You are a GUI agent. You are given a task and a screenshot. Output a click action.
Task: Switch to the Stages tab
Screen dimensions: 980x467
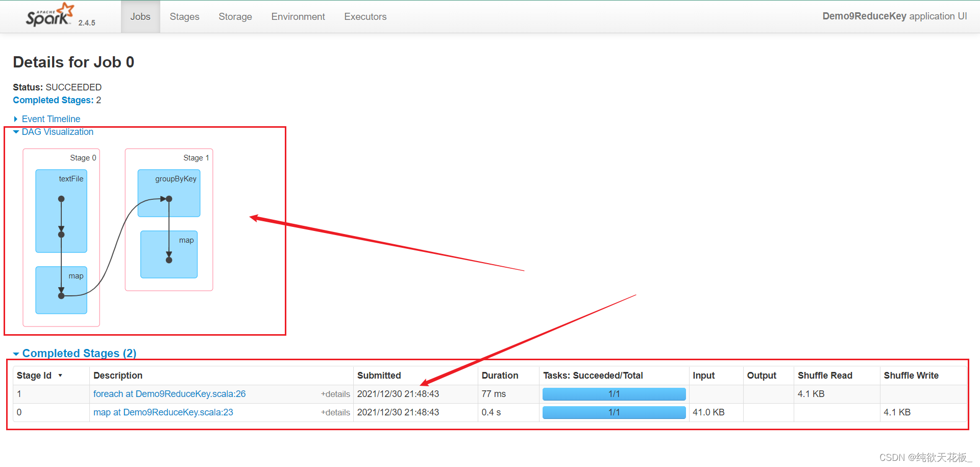(x=184, y=16)
